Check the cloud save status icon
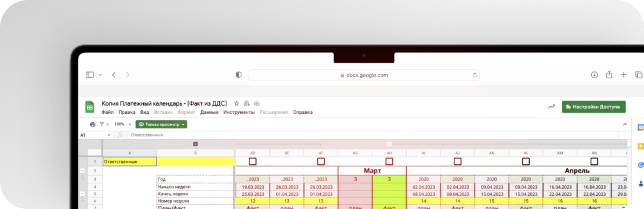The image size is (644, 209). [257, 103]
